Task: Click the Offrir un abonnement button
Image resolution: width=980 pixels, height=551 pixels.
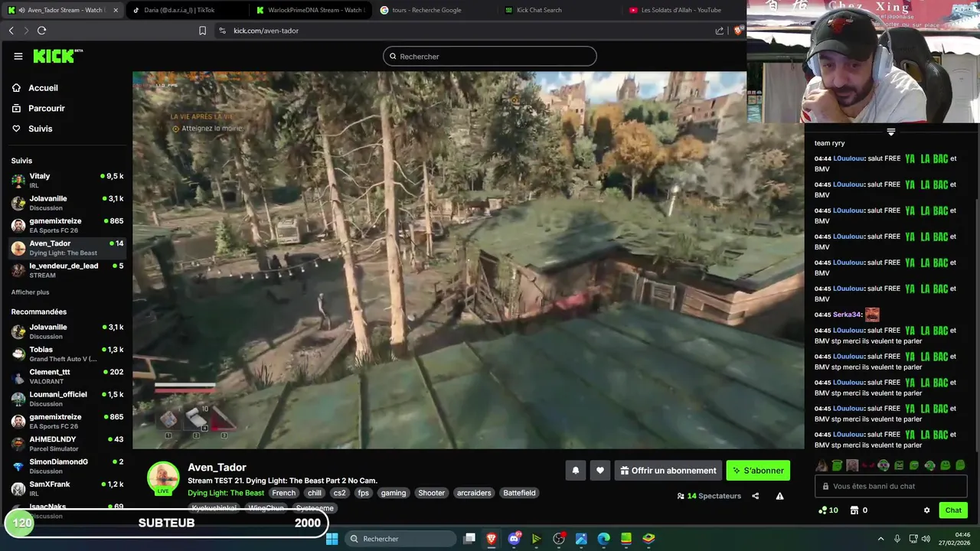Action: 668,471
